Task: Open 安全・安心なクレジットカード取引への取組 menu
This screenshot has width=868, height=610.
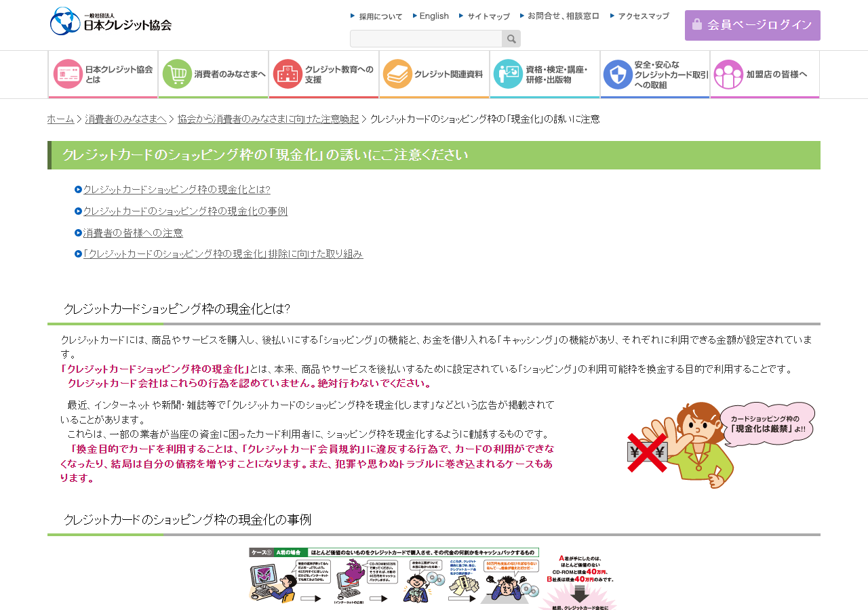Action: (x=655, y=75)
